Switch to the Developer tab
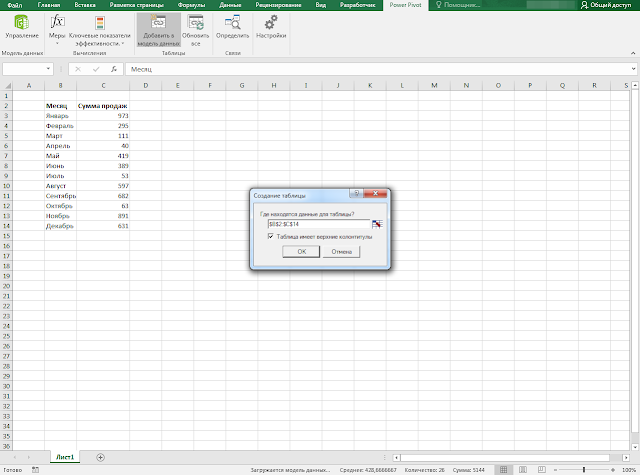 (x=357, y=5)
